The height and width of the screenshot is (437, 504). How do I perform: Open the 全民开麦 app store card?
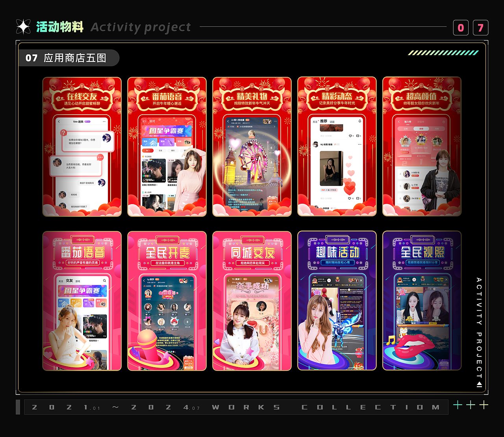coord(167,301)
